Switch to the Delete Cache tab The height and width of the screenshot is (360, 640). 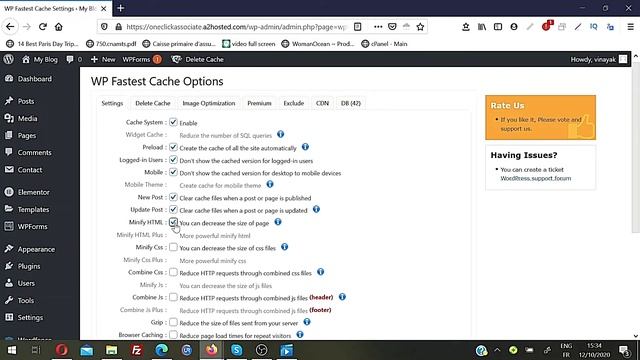click(153, 103)
